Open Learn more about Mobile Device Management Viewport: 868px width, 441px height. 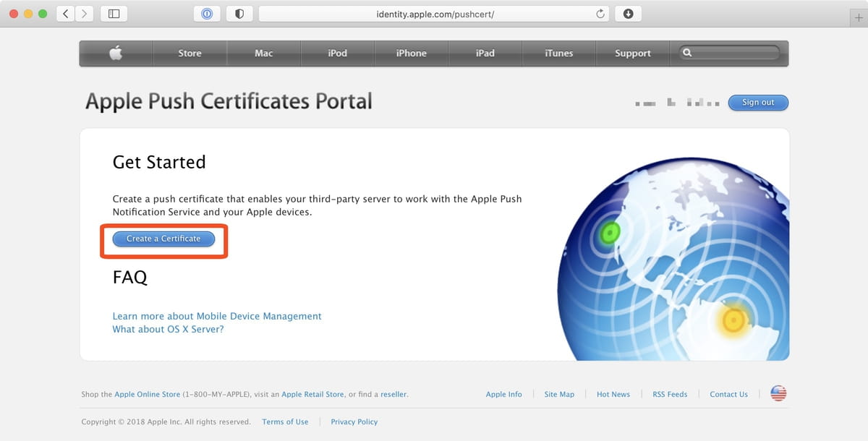tap(217, 316)
